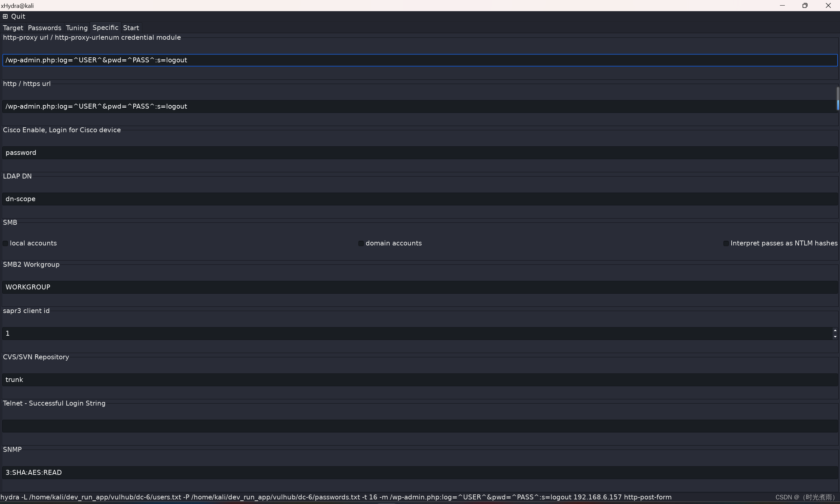Focus the http-proxy url input field

(420, 60)
